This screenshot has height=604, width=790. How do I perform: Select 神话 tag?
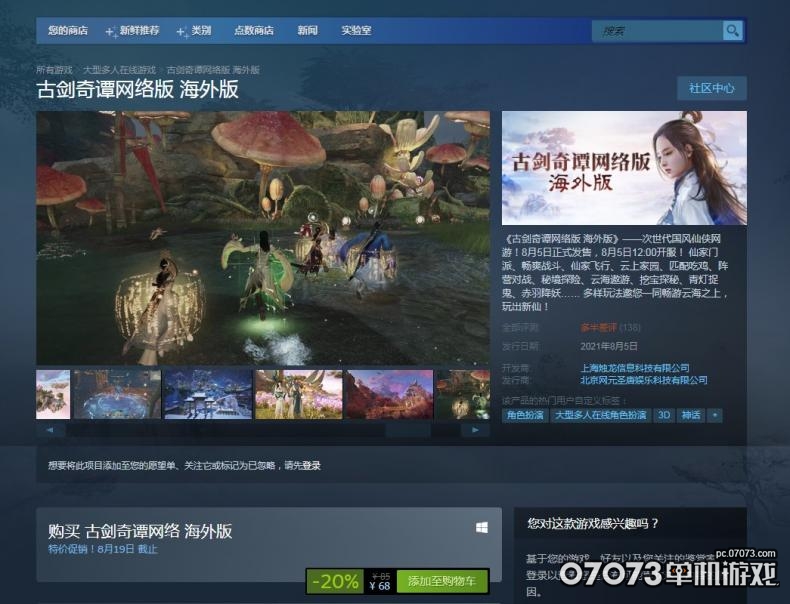(691, 416)
